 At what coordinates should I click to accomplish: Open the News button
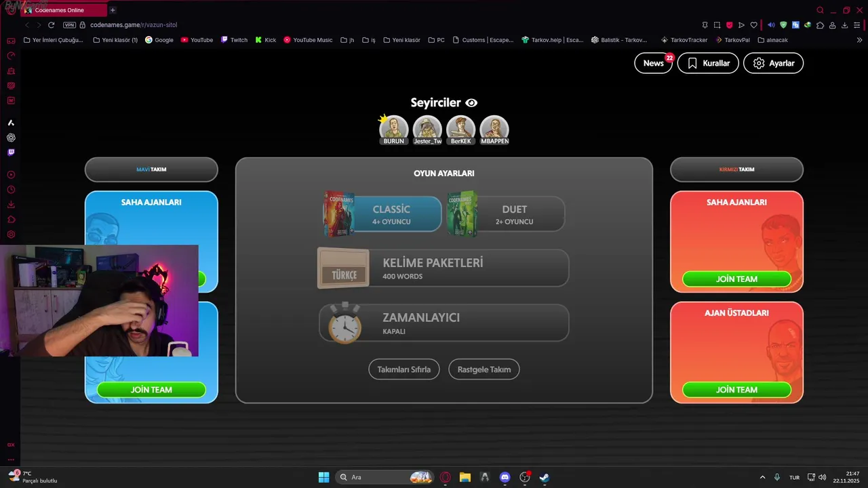(653, 63)
